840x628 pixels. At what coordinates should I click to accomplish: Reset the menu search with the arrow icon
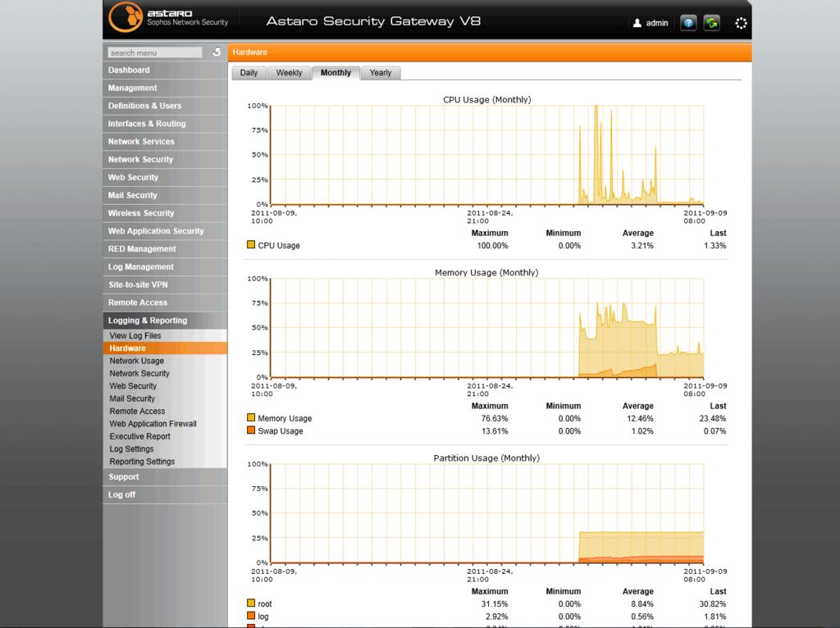point(217,52)
